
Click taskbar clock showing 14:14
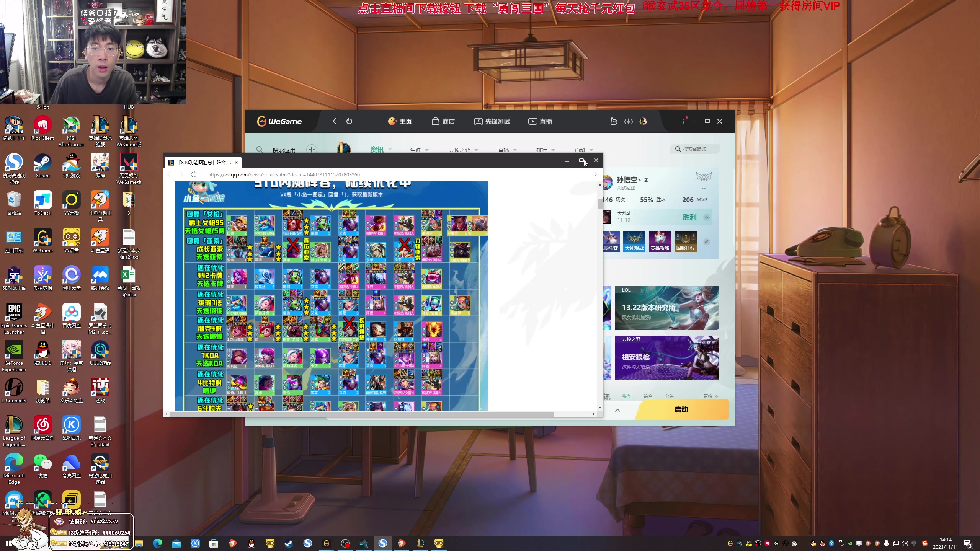coord(945,543)
